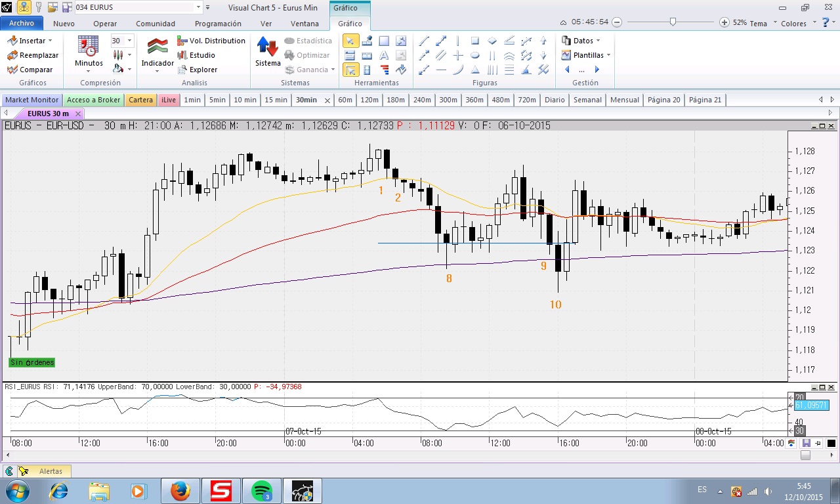This screenshot has width=840, height=504.
Task: Select the 60m timeframe tab
Action: (345, 100)
